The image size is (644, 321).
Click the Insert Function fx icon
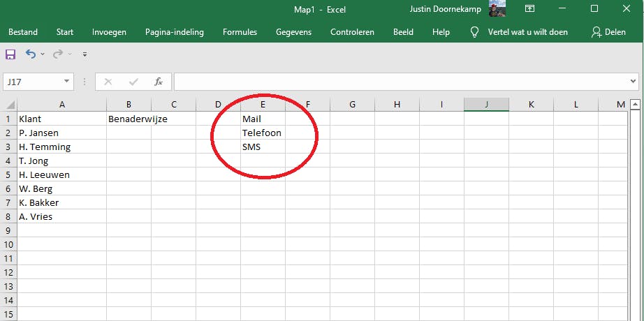159,82
